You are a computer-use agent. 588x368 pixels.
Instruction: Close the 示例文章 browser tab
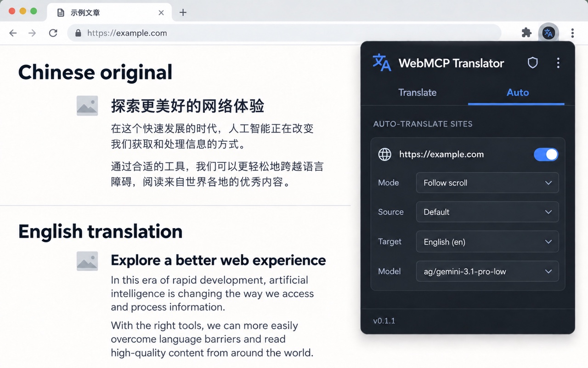(161, 13)
